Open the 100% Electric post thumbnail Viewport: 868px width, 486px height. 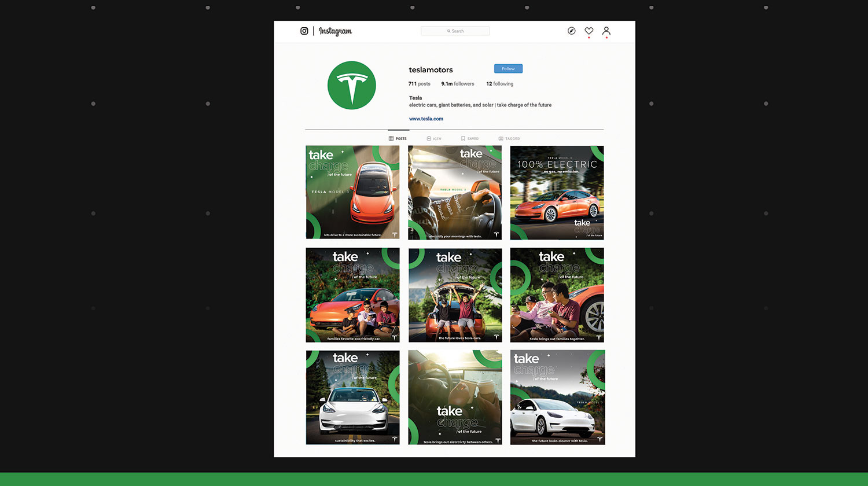(x=557, y=193)
